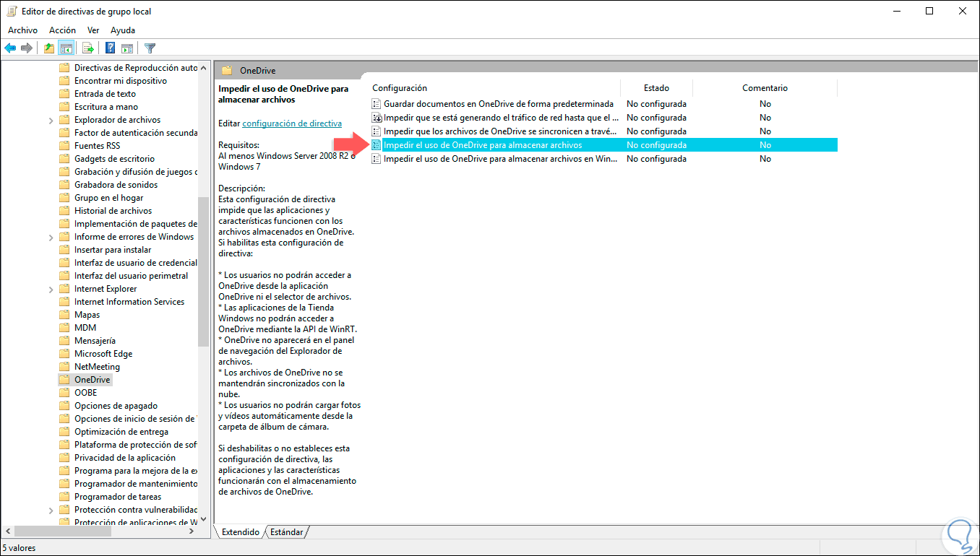Click the folder icon next to Mapas

point(64,315)
